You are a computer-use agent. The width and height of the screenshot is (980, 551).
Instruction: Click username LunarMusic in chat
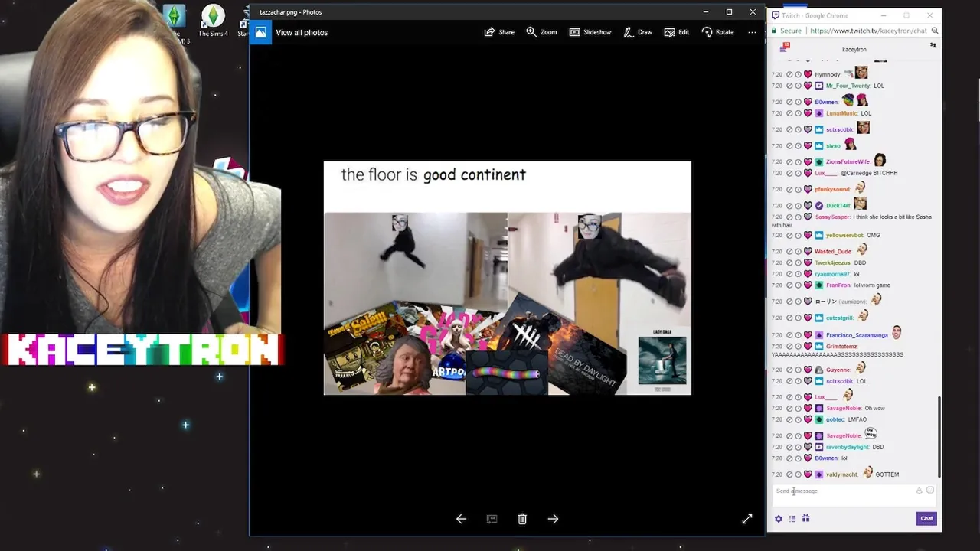click(x=842, y=113)
